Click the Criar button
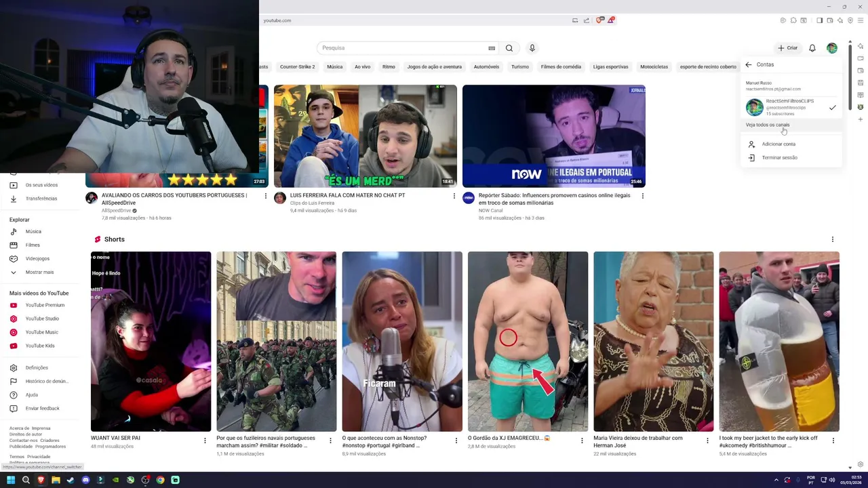Image resolution: width=868 pixels, height=488 pixels. (x=788, y=48)
